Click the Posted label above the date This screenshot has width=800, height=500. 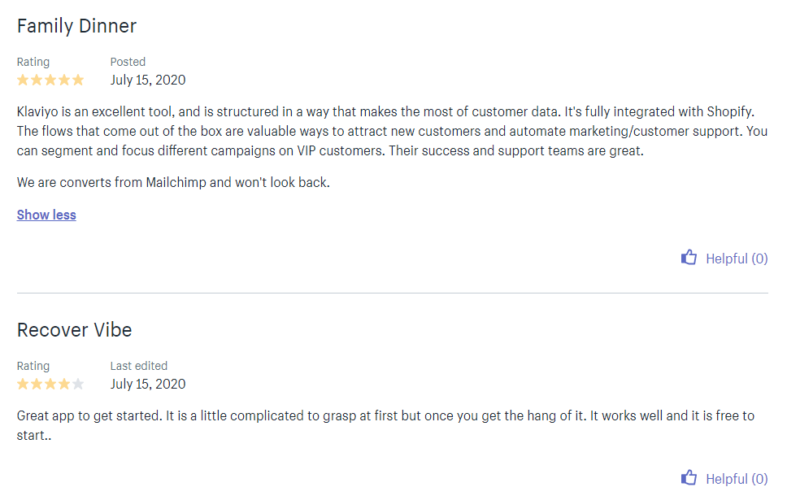point(128,62)
